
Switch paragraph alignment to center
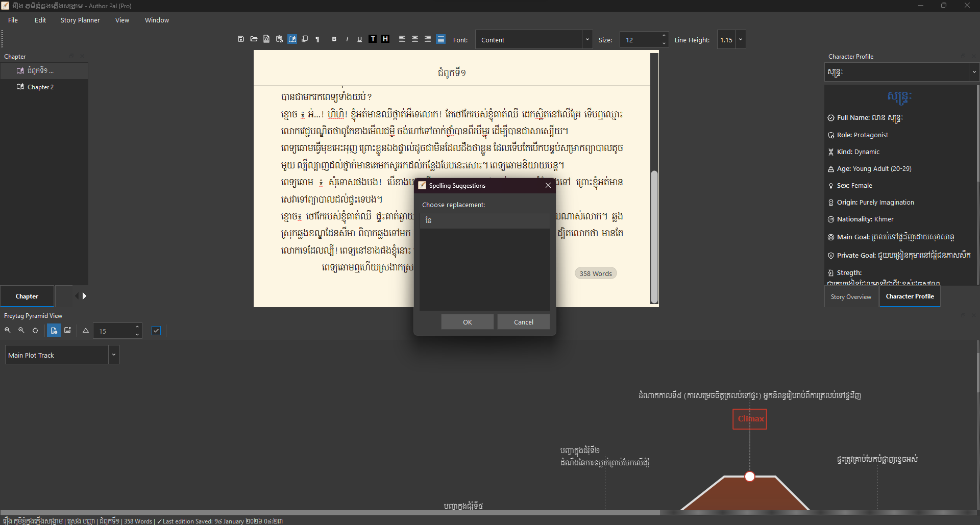415,39
